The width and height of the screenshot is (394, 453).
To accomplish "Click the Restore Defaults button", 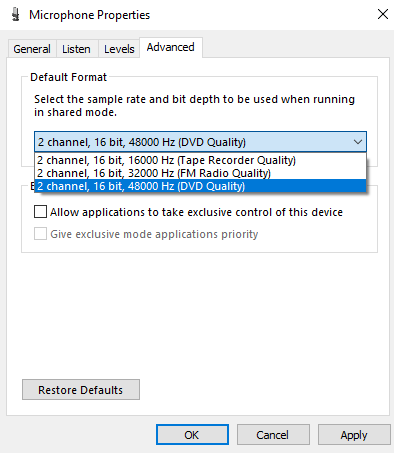I will 81,389.
